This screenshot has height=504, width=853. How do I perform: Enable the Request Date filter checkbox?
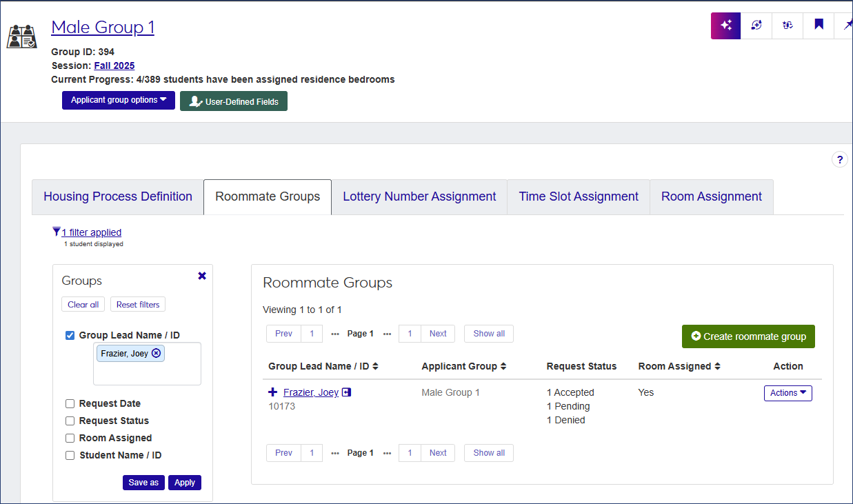(x=70, y=403)
